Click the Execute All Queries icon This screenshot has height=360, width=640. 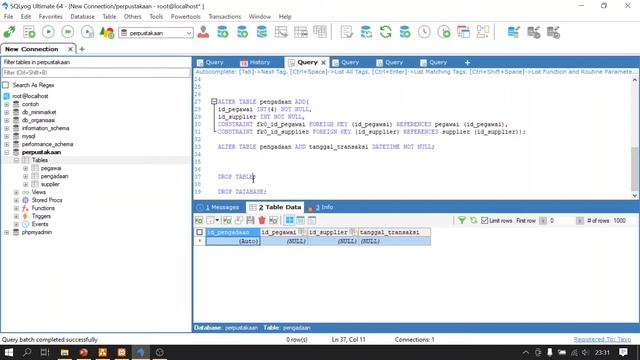[x=68, y=32]
